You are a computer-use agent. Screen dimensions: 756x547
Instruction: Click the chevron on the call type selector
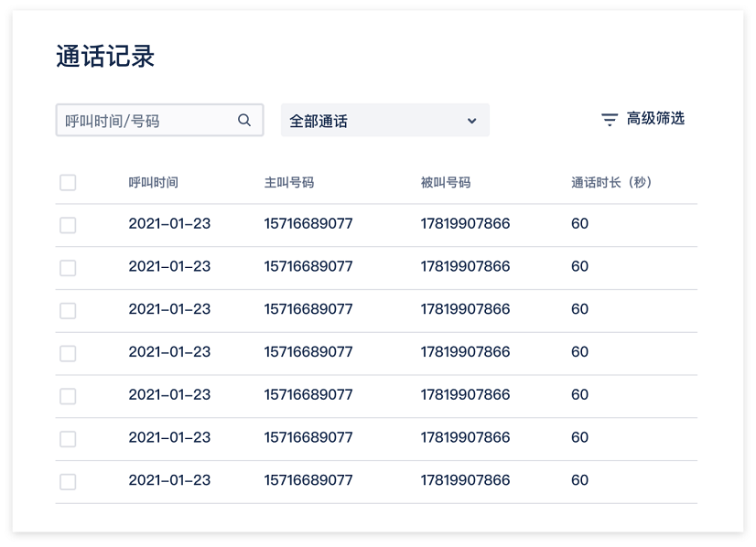pos(472,120)
